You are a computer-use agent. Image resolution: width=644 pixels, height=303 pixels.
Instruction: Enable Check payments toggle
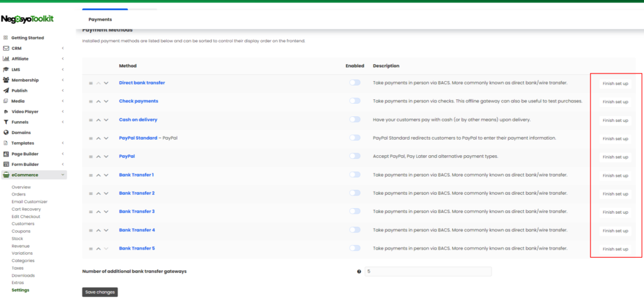coord(355,101)
